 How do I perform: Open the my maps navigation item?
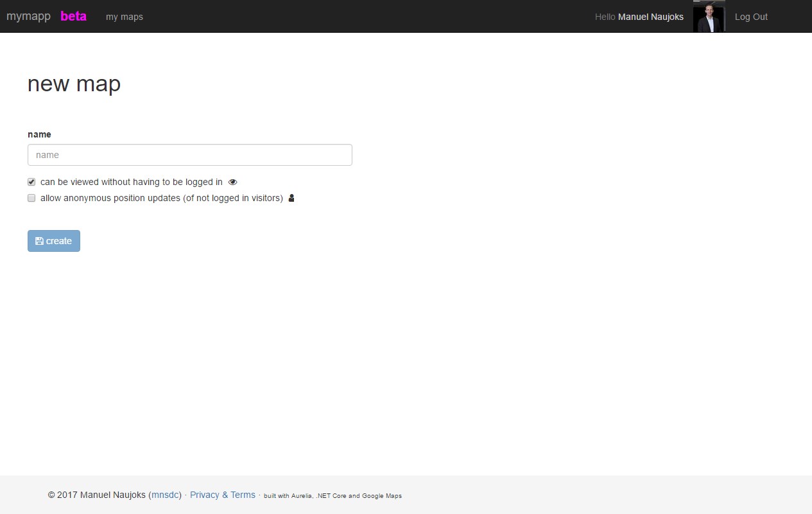tap(125, 17)
